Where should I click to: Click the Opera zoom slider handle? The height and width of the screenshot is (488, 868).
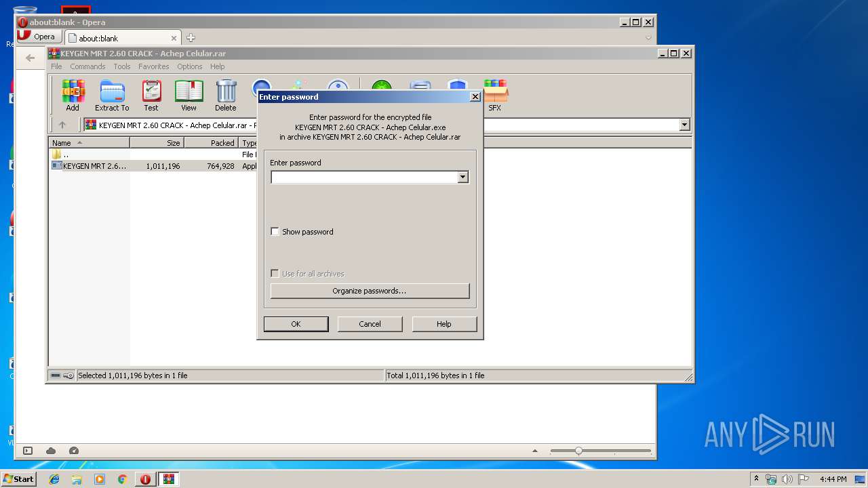(x=578, y=451)
